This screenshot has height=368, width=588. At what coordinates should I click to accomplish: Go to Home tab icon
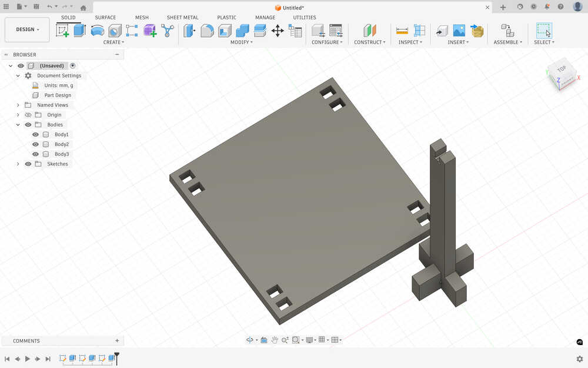[83, 8]
